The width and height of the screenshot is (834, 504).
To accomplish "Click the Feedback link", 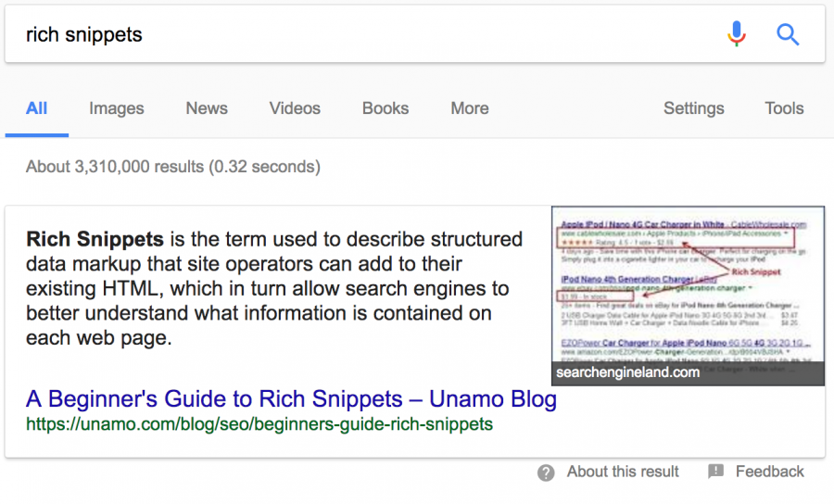I will pyautogui.click(x=770, y=472).
